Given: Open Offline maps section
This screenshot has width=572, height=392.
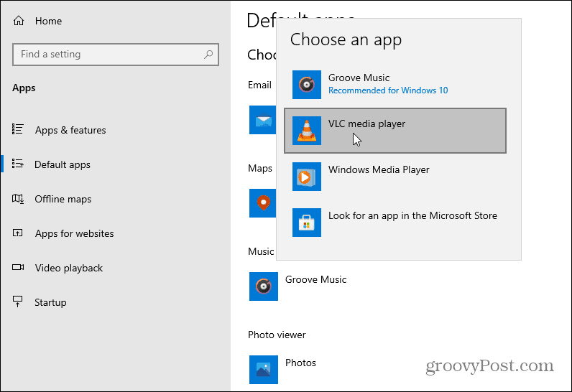Looking at the screenshot, I should tap(63, 200).
